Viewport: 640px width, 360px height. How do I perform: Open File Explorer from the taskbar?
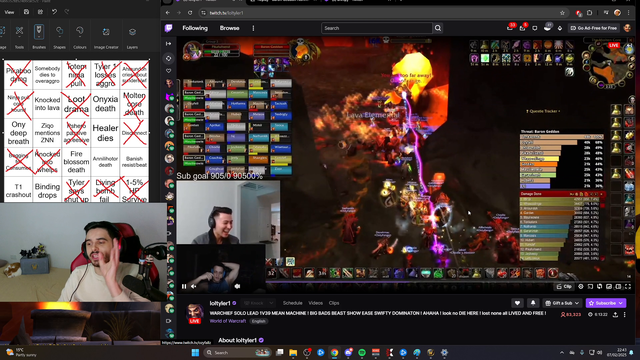click(293, 352)
